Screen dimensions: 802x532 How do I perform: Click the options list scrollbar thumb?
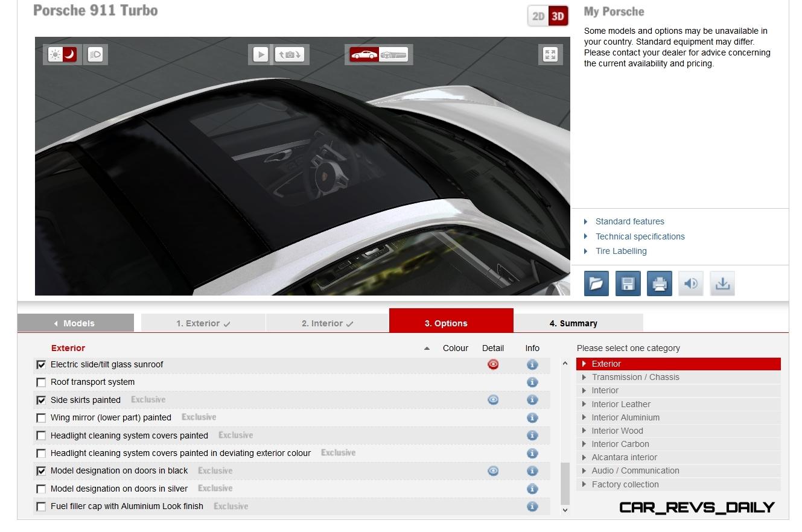565,484
